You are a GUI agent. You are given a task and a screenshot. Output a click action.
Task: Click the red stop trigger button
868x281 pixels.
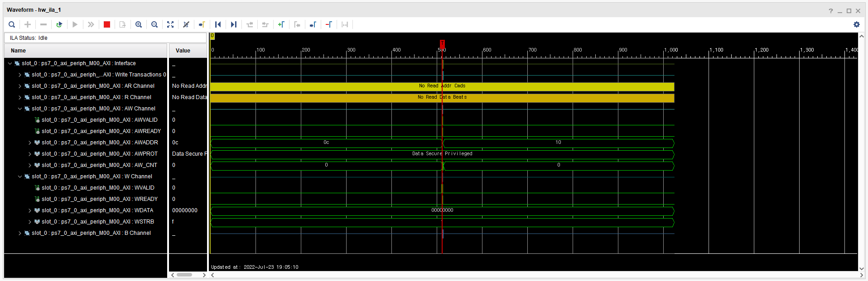[x=107, y=24]
